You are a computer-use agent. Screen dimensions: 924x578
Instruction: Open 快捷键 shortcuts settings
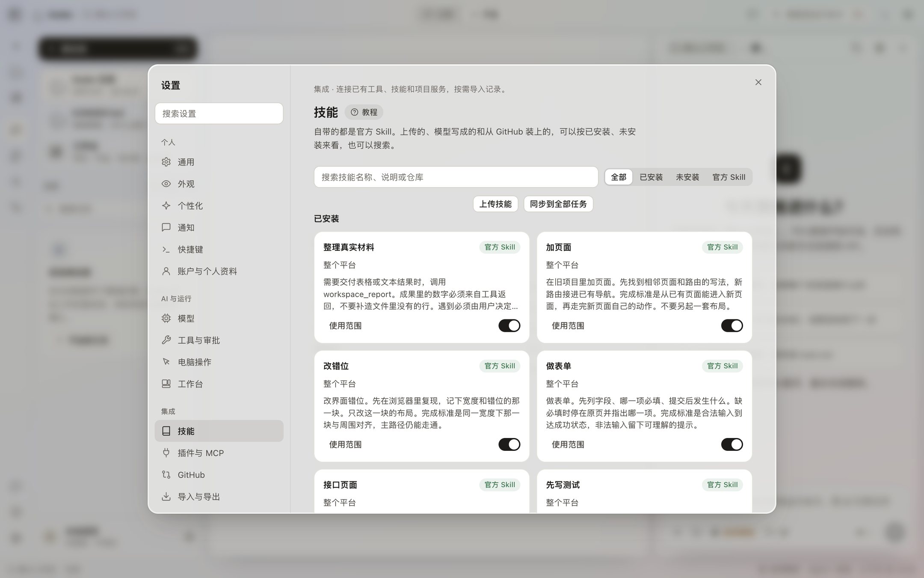[x=219, y=249]
